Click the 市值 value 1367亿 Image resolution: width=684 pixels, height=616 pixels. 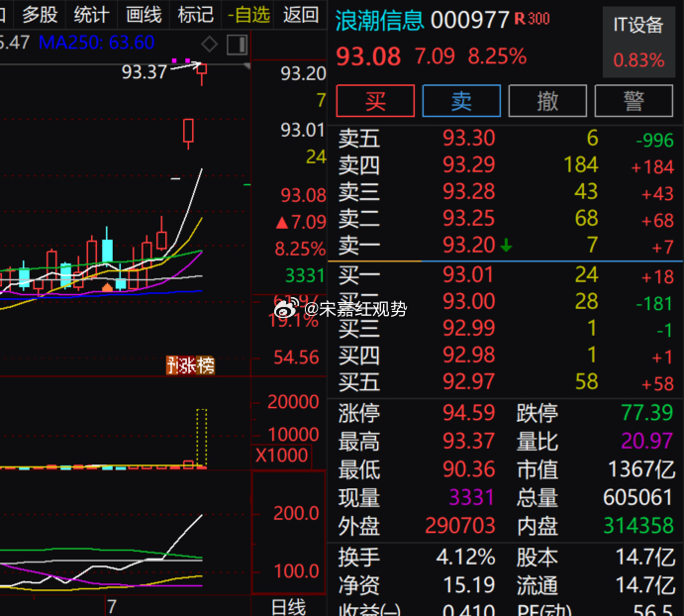point(641,469)
